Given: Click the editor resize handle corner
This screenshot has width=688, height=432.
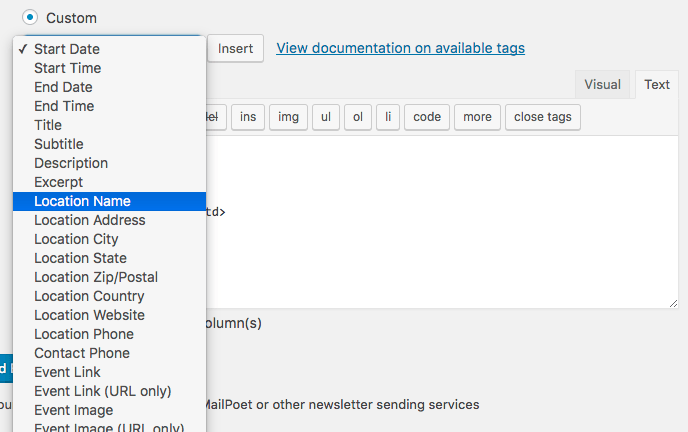Looking at the screenshot, I should point(674,303).
